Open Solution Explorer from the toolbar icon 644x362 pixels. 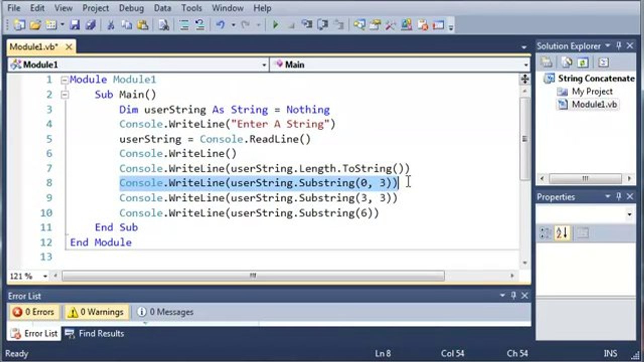pyautogui.click(x=359, y=25)
